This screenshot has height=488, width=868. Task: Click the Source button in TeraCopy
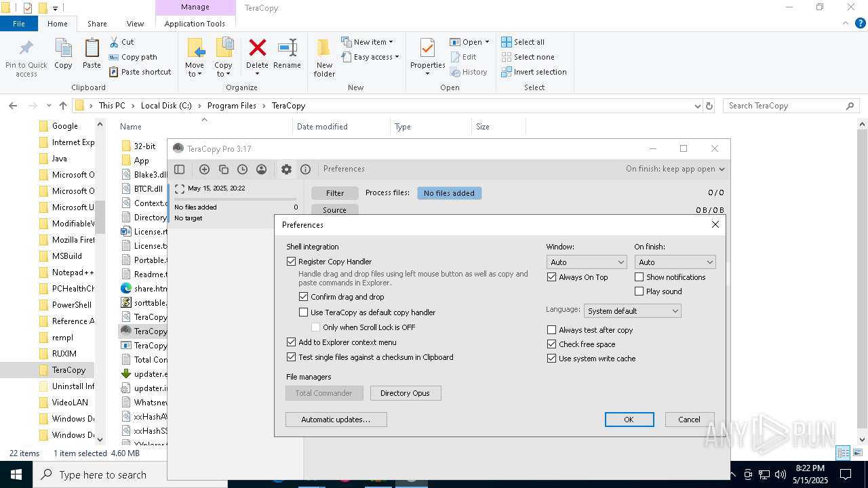334,210
